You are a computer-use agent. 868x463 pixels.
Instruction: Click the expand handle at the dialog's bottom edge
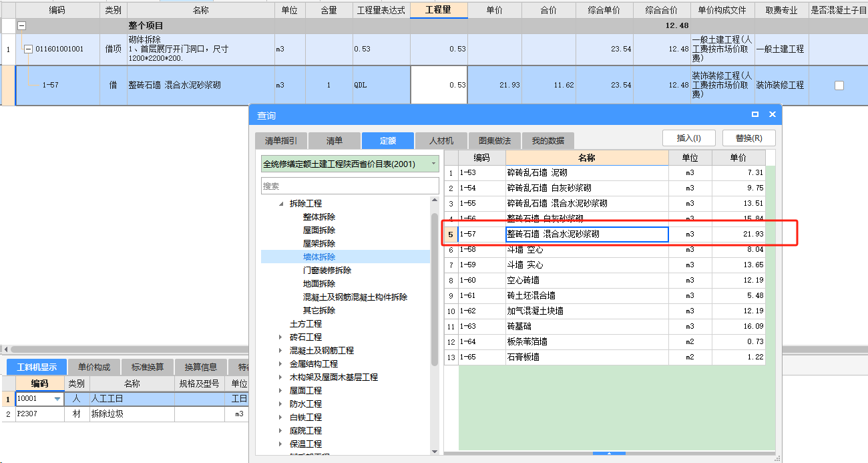[609, 454]
